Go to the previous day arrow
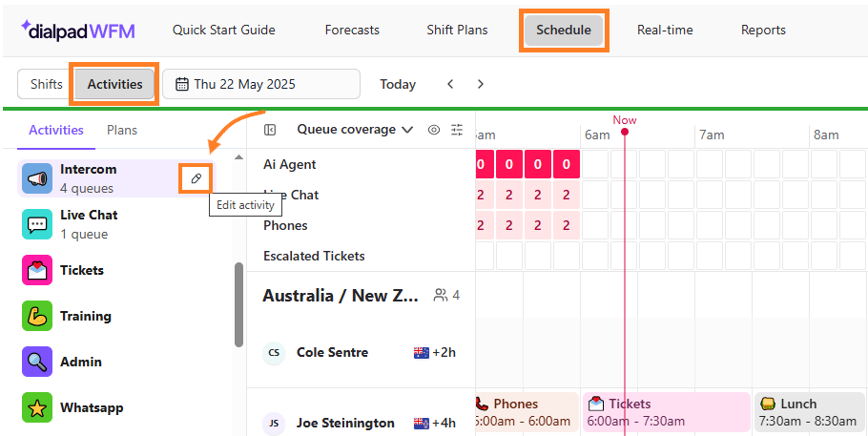The height and width of the screenshot is (436, 868). (450, 84)
